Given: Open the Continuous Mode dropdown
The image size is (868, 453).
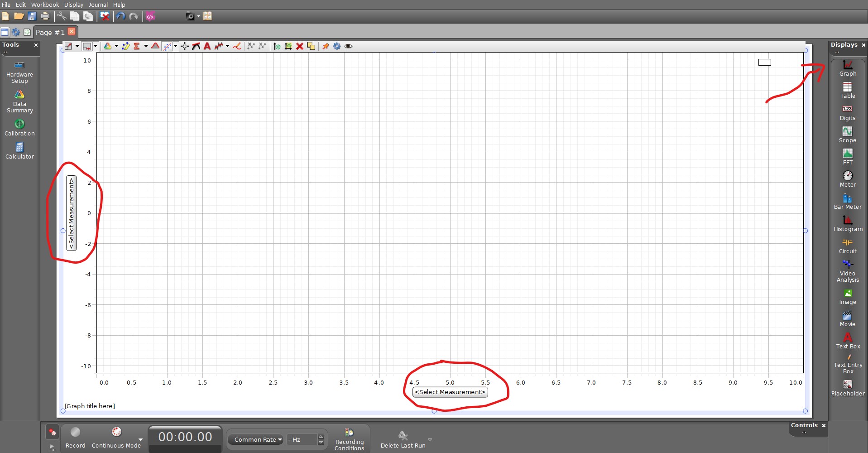Looking at the screenshot, I should [139, 439].
